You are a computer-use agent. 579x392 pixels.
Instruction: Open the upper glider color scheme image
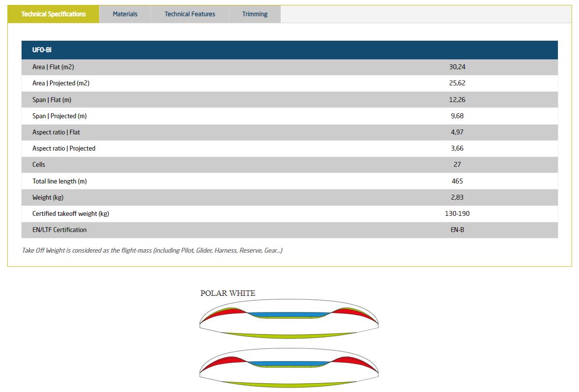[289, 319]
